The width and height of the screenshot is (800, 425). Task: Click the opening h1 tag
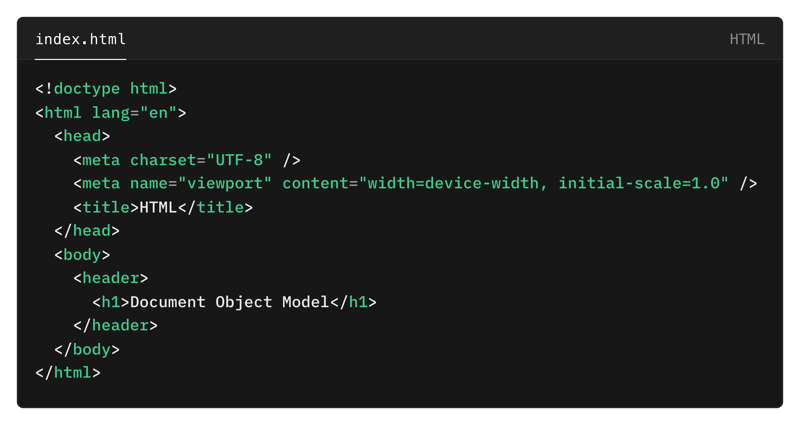pyautogui.click(x=111, y=302)
